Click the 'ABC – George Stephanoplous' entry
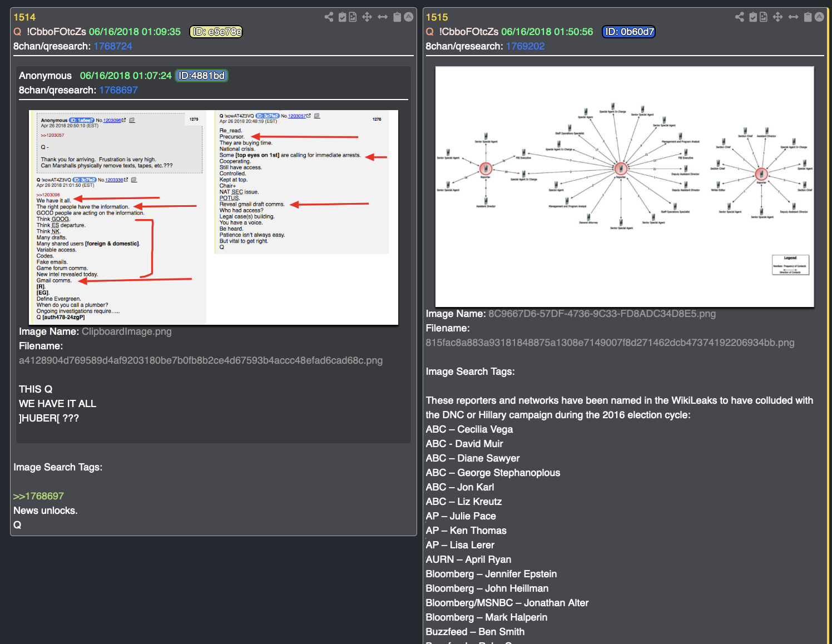This screenshot has width=832, height=644. (x=493, y=473)
